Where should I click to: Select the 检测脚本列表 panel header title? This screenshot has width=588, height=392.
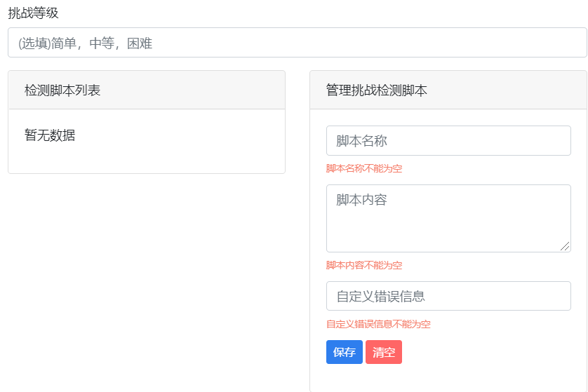62,90
